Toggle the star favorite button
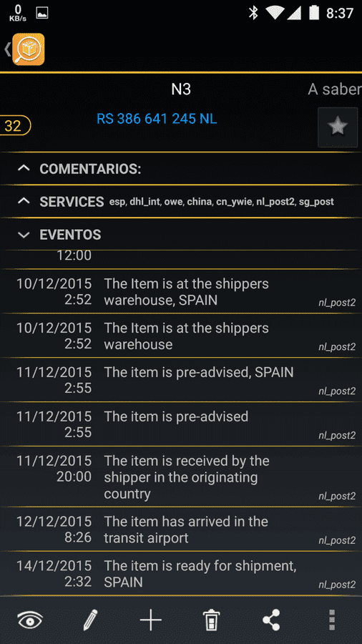Viewport: 362px width, 644px height. click(x=338, y=127)
